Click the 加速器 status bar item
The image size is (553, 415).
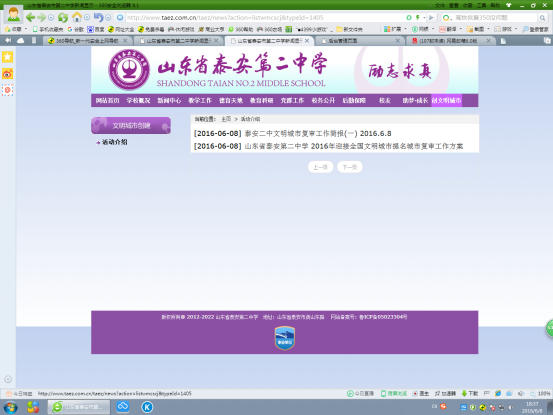coord(445,393)
